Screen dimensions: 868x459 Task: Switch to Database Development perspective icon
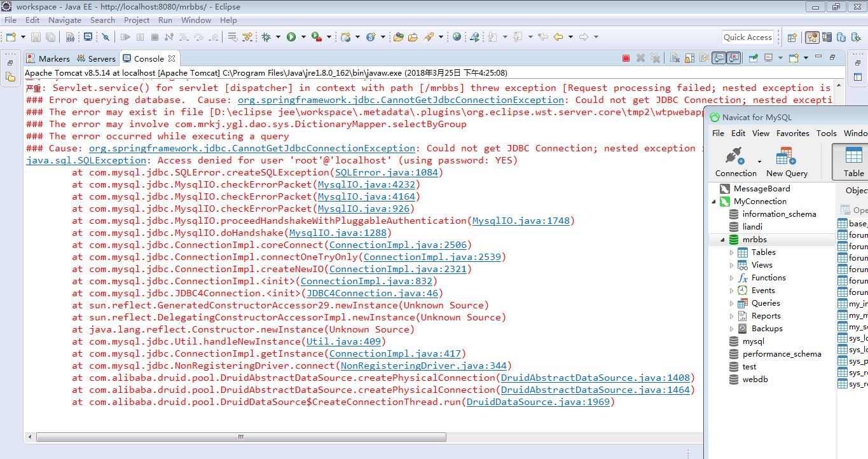841,38
